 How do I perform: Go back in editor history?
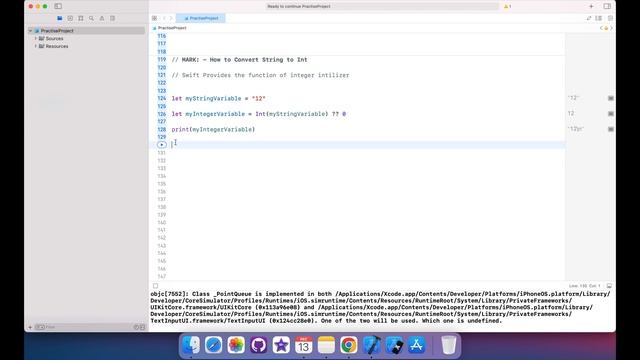pyautogui.click(x=164, y=18)
